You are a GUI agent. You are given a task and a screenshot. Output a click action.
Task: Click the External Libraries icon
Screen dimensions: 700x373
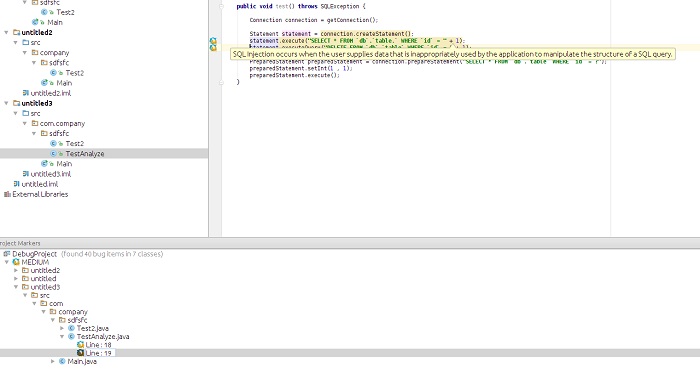pyautogui.click(x=7, y=194)
